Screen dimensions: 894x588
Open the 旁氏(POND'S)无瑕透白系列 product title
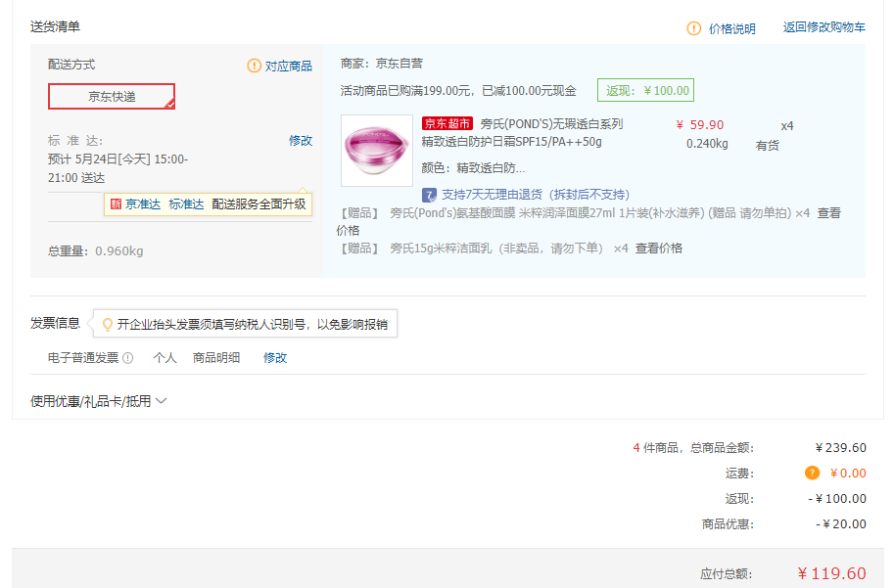(x=523, y=133)
